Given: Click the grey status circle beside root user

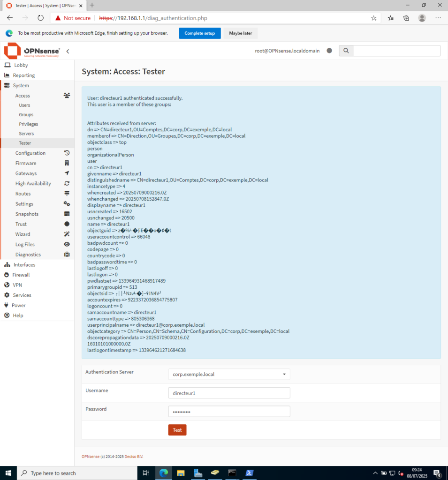Looking at the screenshot, I should [329, 51].
